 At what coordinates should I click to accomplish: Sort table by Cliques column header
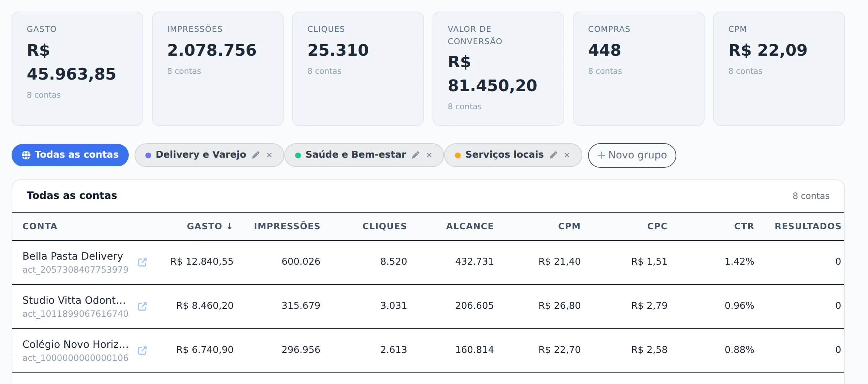click(x=384, y=226)
